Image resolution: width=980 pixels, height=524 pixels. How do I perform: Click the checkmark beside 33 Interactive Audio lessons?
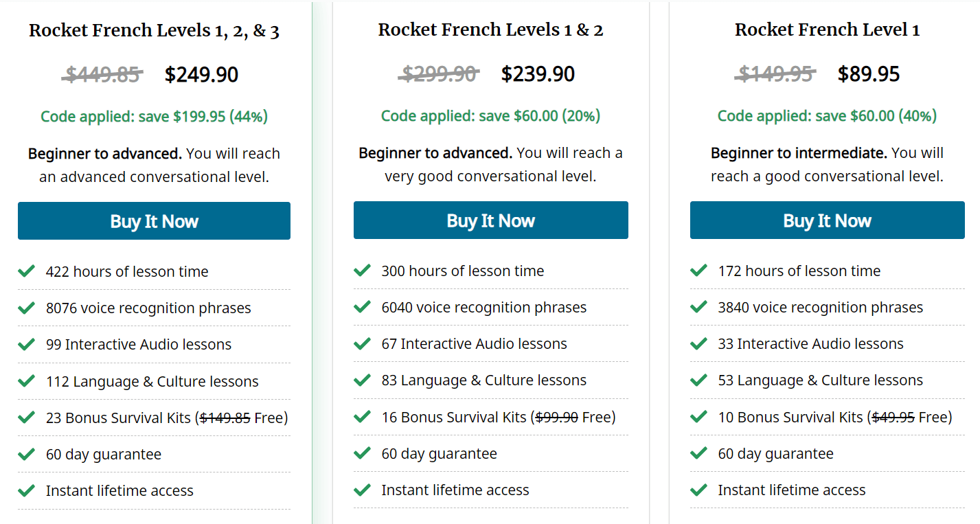click(x=698, y=343)
